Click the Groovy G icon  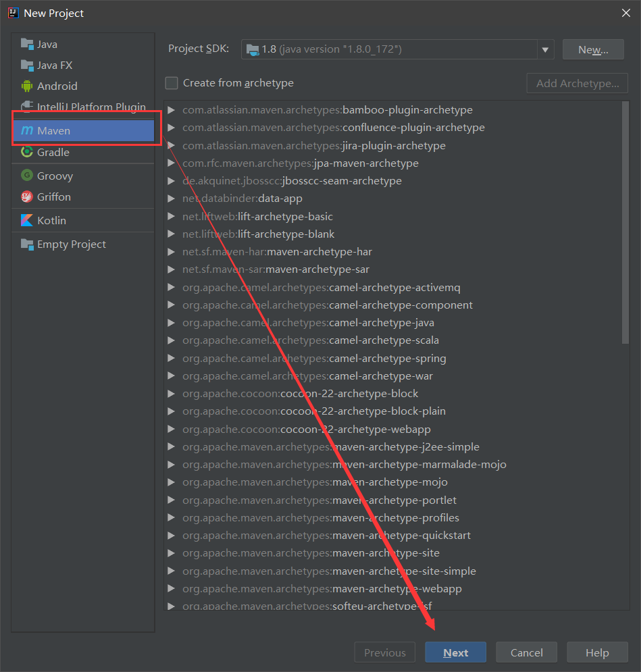click(27, 176)
